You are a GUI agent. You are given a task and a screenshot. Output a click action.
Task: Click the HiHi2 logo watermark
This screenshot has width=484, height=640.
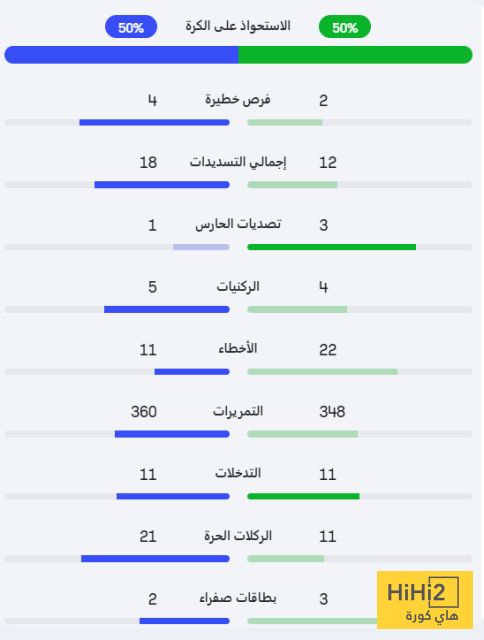(425, 600)
